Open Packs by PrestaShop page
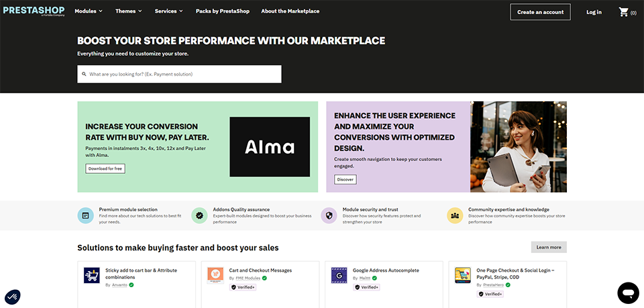This screenshot has width=644, height=308. tap(221, 11)
